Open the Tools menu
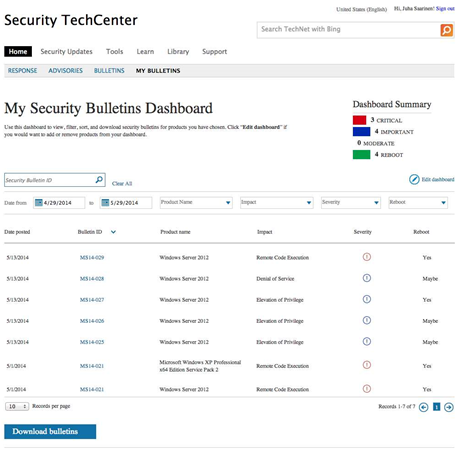The height and width of the screenshot is (452, 460). pyautogui.click(x=115, y=52)
